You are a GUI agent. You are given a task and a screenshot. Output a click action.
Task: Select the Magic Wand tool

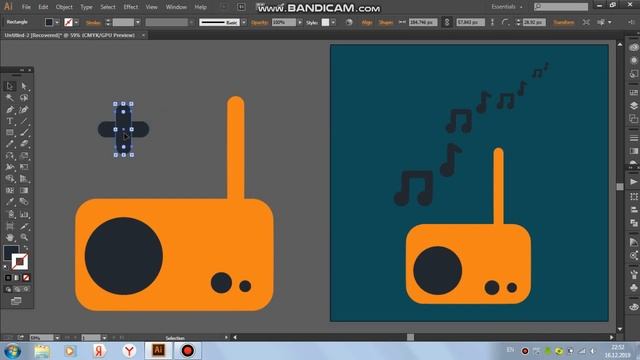click(10, 98)
